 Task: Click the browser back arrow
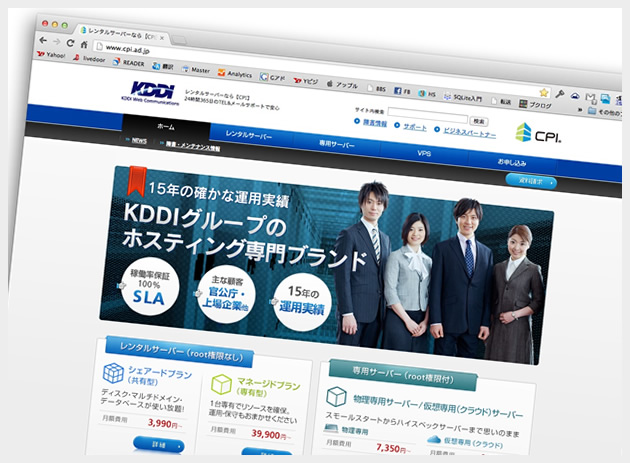(x=41, y=40)
